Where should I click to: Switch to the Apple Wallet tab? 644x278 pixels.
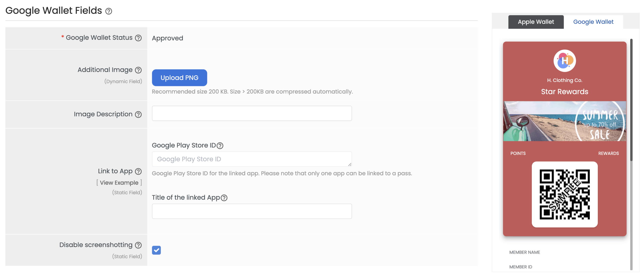click(x=536, y=22)
